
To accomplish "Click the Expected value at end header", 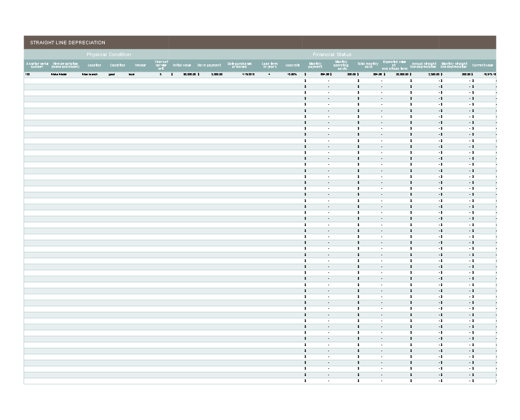I will [x=395, y=65].
